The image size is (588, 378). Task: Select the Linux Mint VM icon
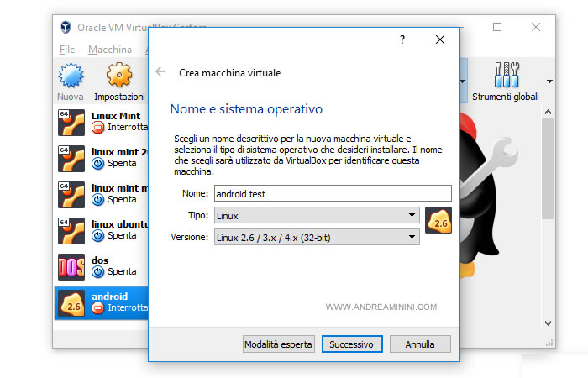pos(71,123)
